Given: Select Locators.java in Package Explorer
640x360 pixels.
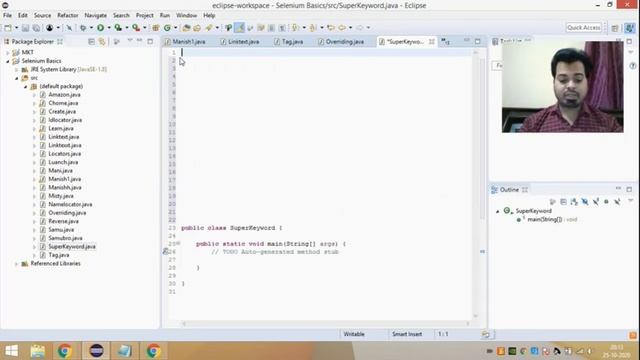Looking at the screenshot, I should (64, 154).
